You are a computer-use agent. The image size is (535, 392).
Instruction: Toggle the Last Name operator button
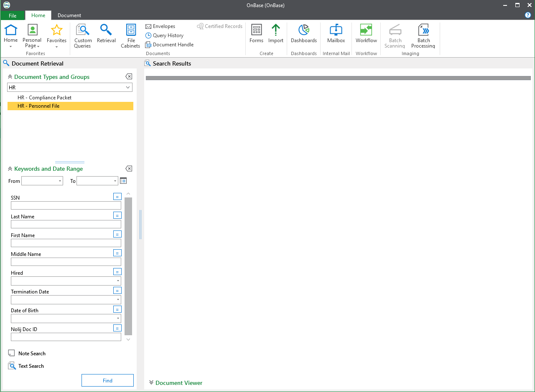pyautogui.click(x=117, y=215)
